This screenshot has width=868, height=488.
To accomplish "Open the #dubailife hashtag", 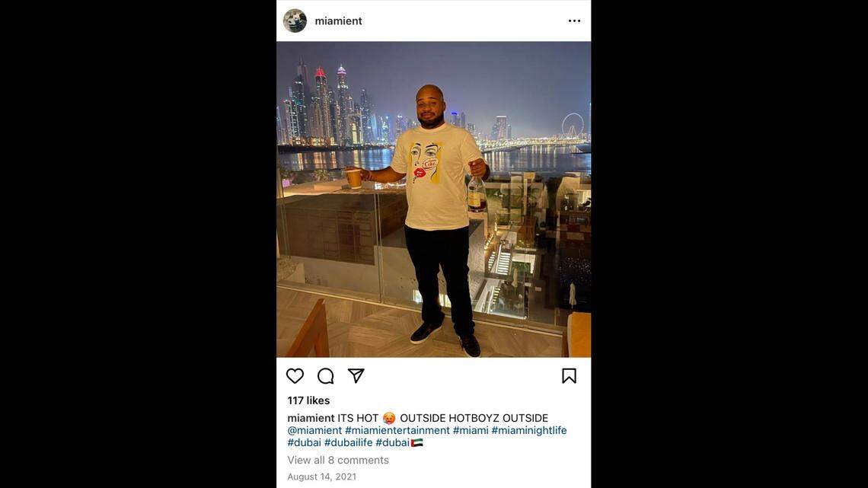I will click(x=348, y=442).
